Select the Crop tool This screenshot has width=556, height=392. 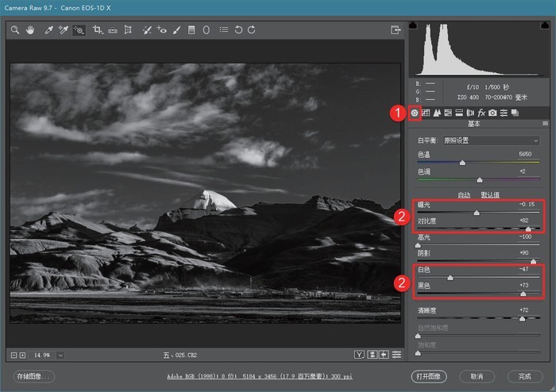pyautogui.click(x=98, y=30)
